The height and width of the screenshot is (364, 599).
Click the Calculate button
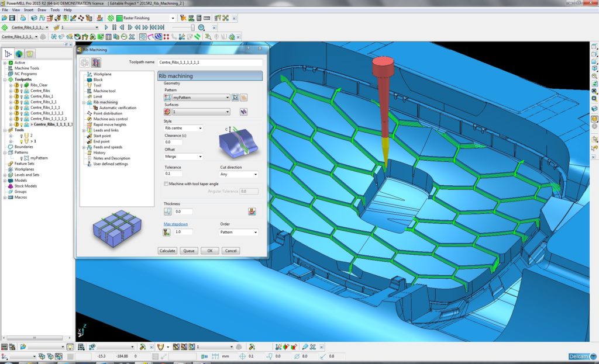point(167,251)
